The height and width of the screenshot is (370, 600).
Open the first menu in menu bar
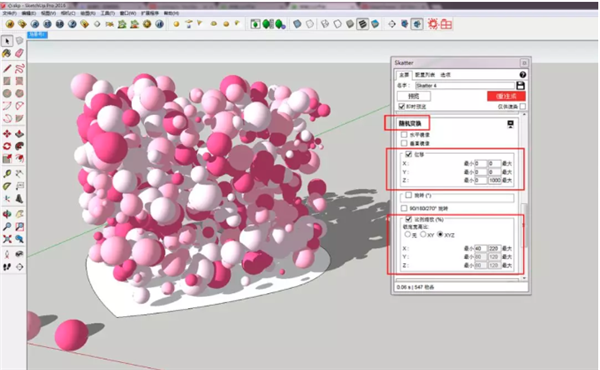pyautogui.click(x=9, y=13)
